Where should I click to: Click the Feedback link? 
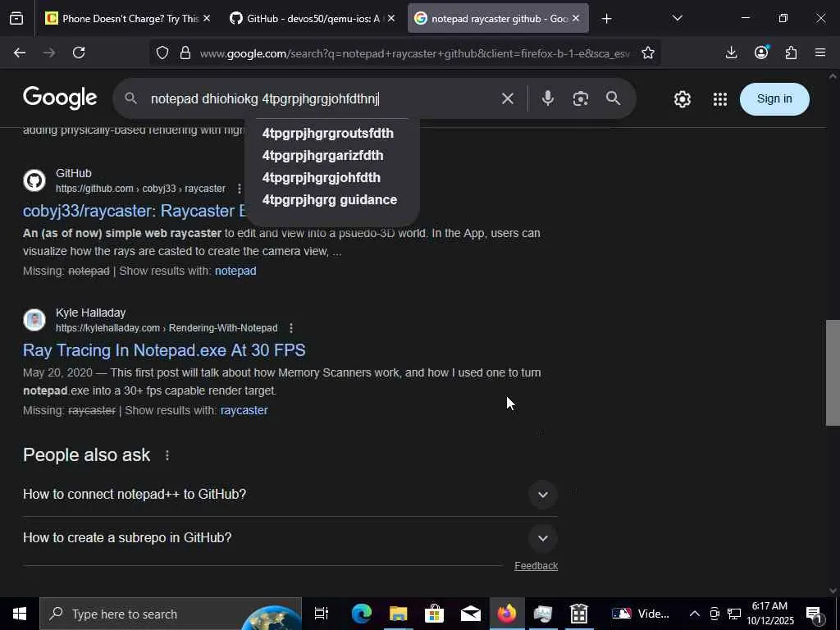tap(536, 566)
